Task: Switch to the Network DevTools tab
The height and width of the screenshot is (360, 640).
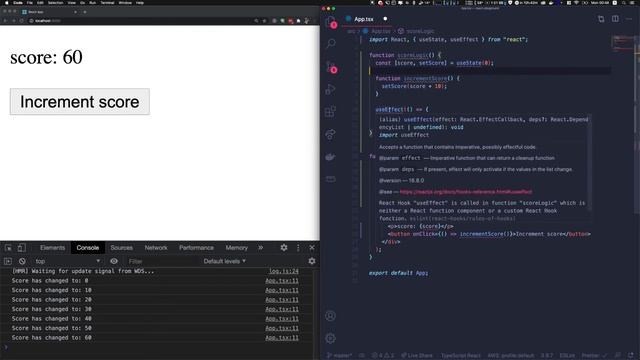Action: coord(156,247)
